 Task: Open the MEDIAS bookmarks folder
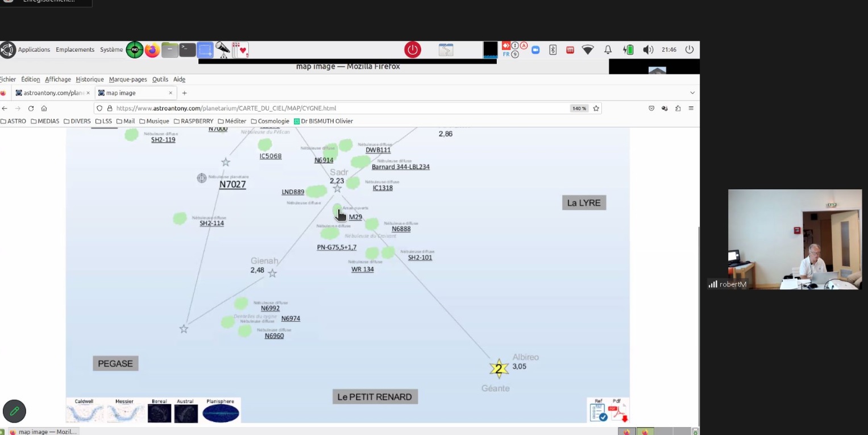pos(45,121)
